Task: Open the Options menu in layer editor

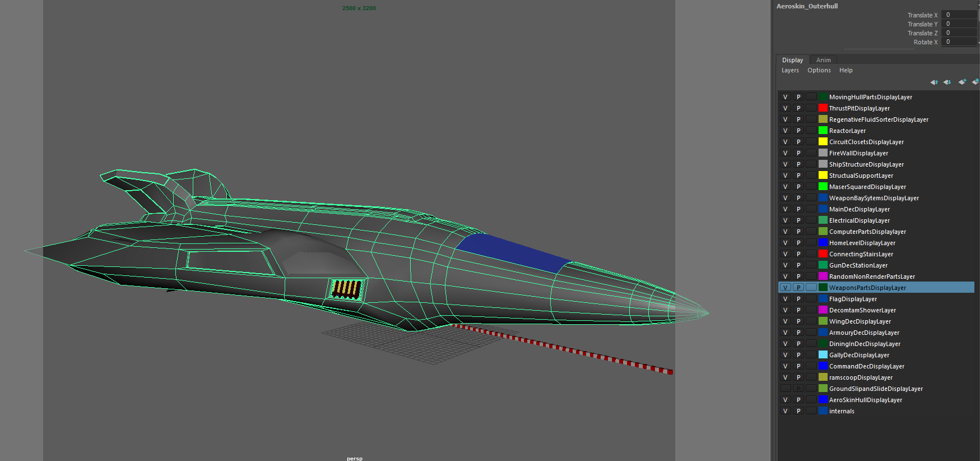Action: point(819,71)
